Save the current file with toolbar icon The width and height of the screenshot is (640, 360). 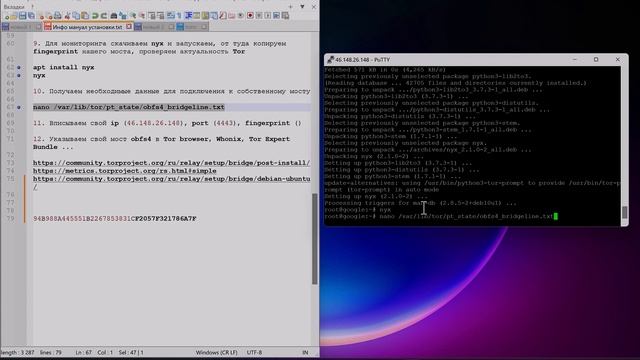pyautogui.click(x=22, y=16)
